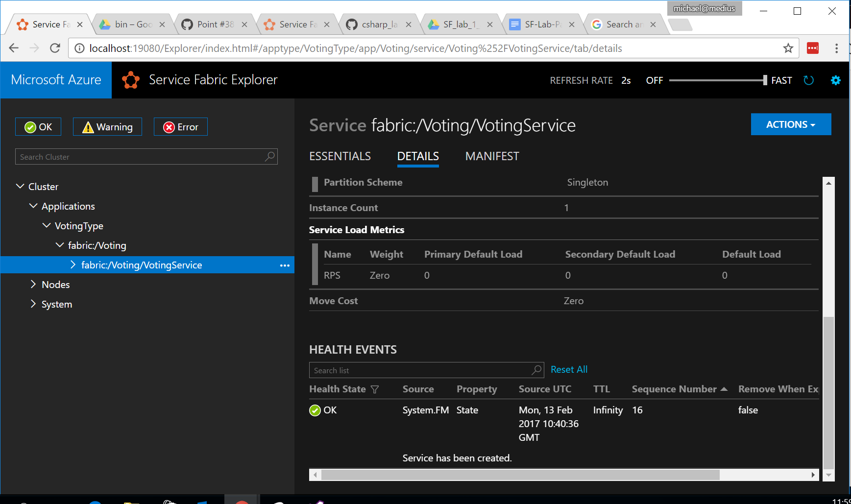The width and height of the screenshot is (851, 504).
Task: Open Chrome three-dot menu
Action: [836, 48]
